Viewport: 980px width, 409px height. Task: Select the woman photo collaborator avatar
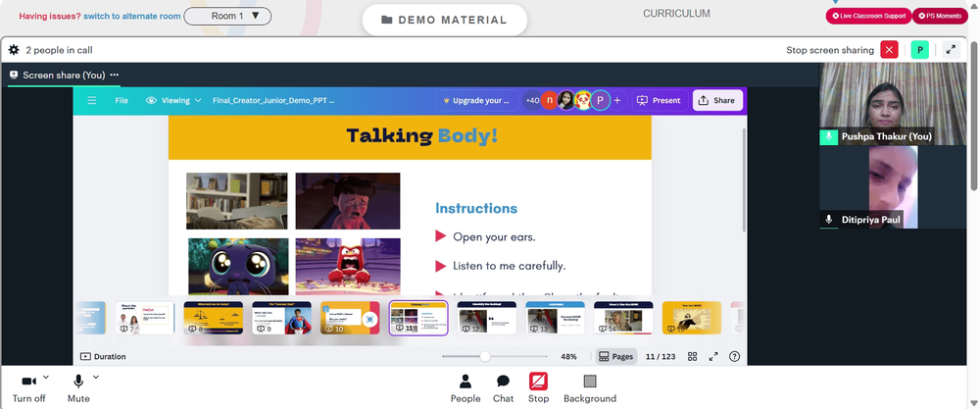coord(565,100)
